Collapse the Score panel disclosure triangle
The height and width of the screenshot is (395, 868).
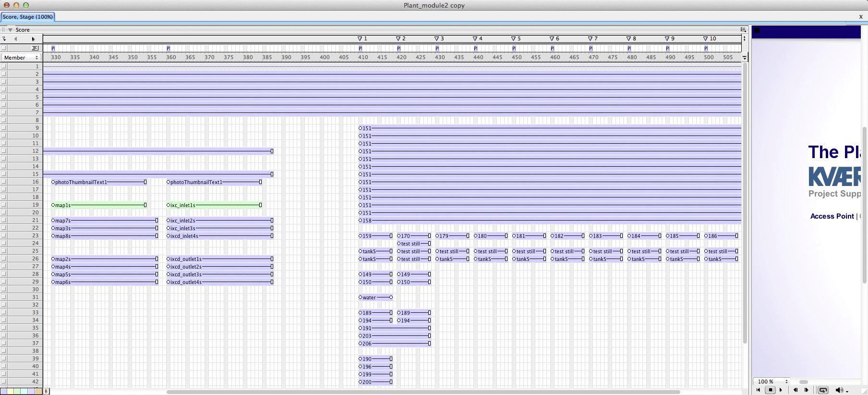click(x=10, y=30)
